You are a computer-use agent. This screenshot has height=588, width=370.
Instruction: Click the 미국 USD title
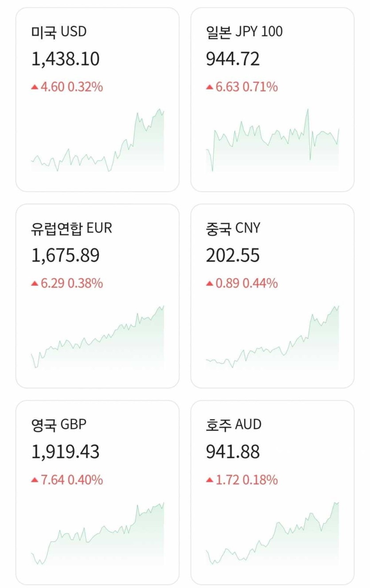coord(59,31)
